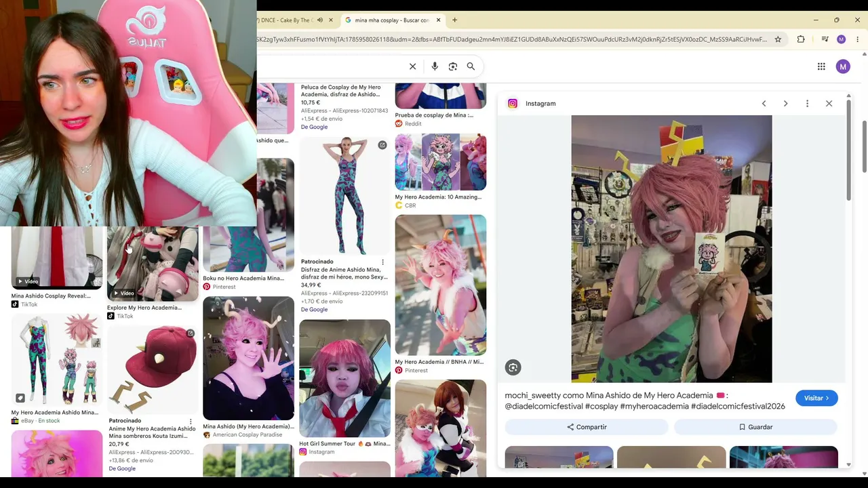
Task: Select the CBR collage thumbnail of three Mina images
Action: [x=441, y=162]
